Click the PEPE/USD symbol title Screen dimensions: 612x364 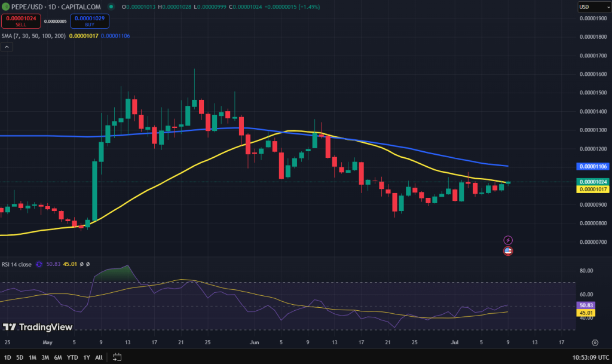point(27,7)
